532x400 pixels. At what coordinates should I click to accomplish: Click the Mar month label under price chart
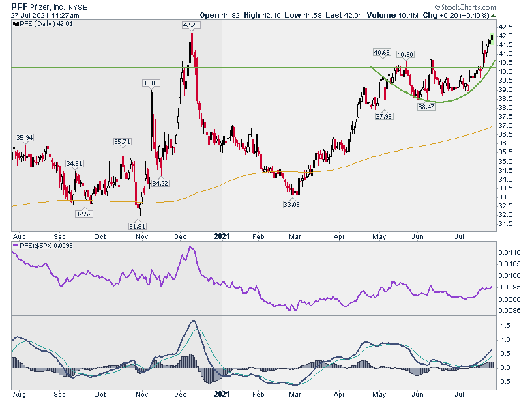(x=295, y=237)
